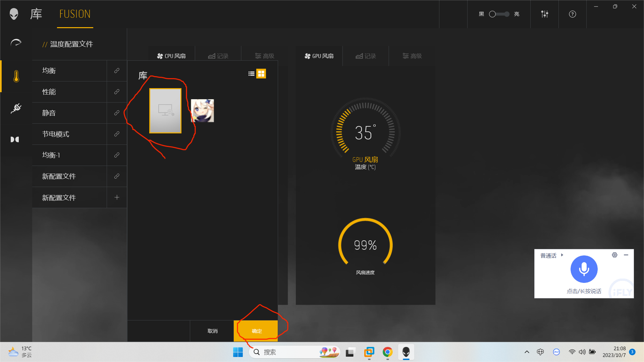Open the settings sliders icon in header
644x362 pixels.
pos(544,14)
